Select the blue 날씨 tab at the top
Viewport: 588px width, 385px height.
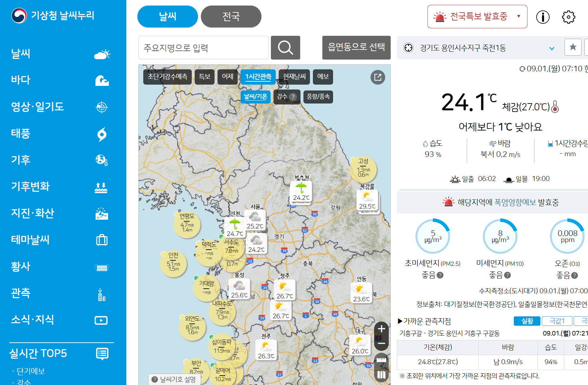pos(168,17)
